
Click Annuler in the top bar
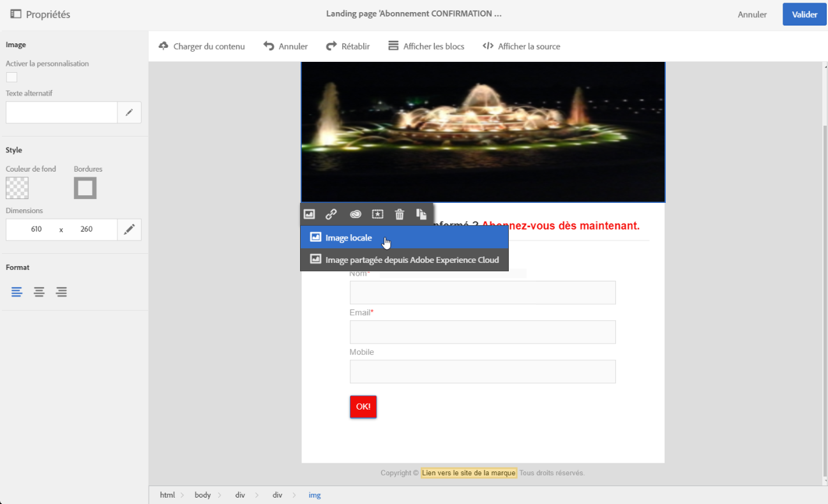point(752,15)
